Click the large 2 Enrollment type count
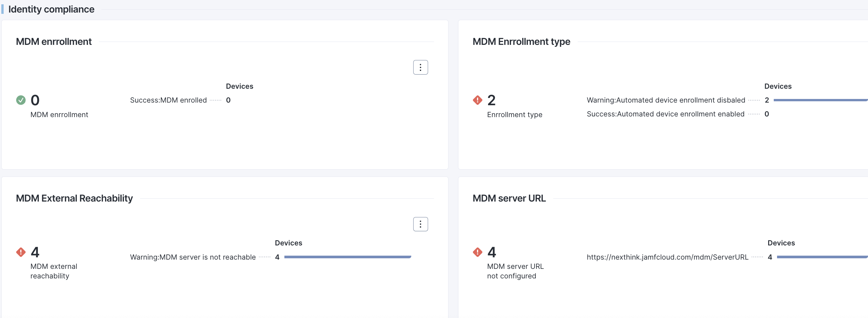 click(x=491, y=100)
